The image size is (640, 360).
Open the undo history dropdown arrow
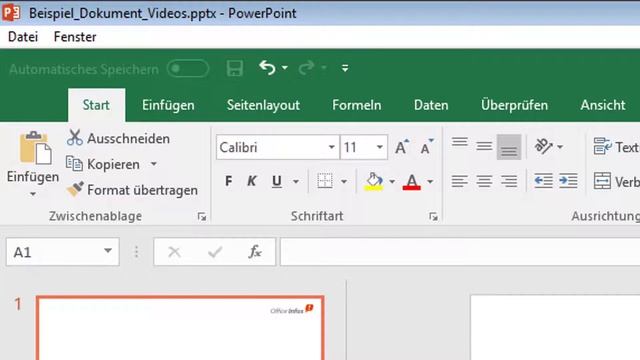[285, 68]
